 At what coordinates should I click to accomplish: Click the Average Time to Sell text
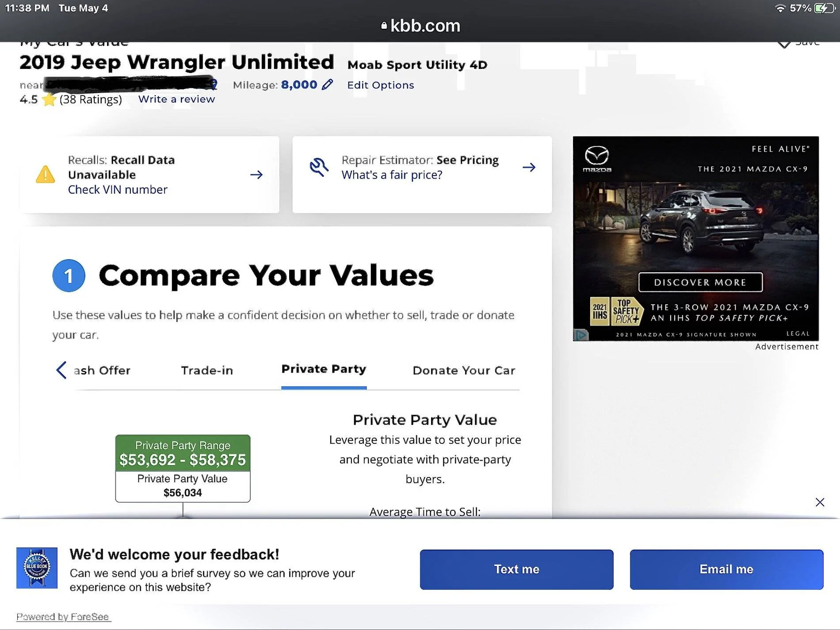[425, 512]
